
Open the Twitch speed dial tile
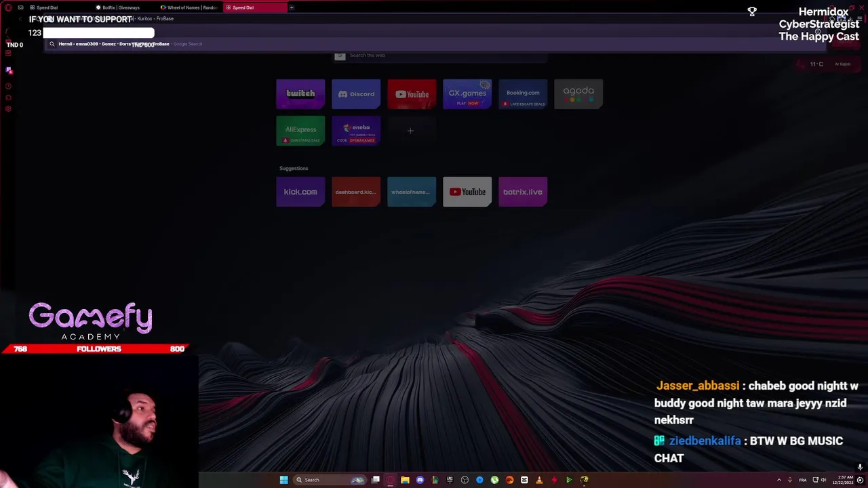pos(300,94)
